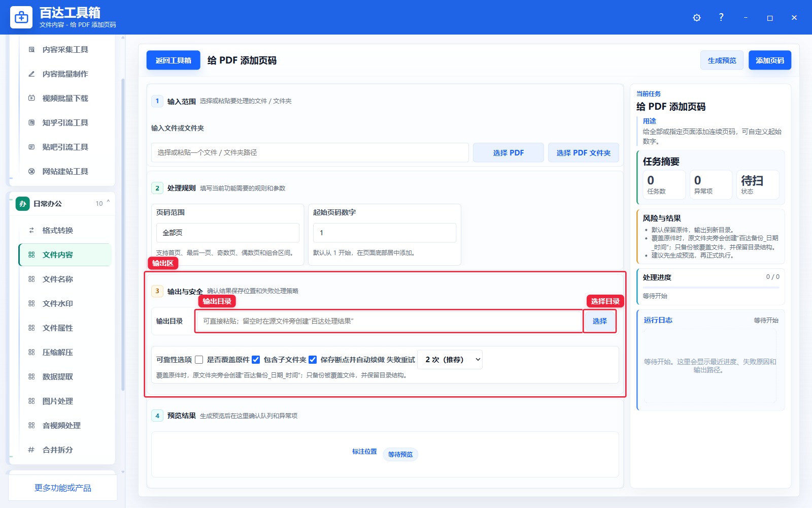Click the 选择 PDF button
This screenshot has height=508, width=812.
pyautogui.click(x=509, y=153)
